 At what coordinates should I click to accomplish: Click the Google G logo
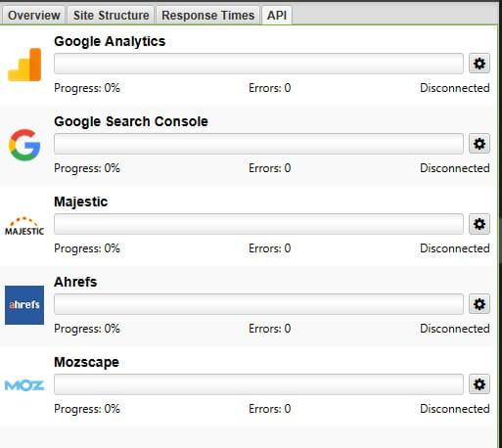[24, 145]
